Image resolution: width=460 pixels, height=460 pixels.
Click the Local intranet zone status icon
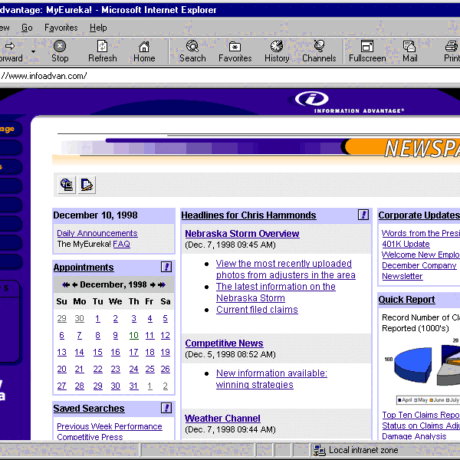(x=319, y=450)
